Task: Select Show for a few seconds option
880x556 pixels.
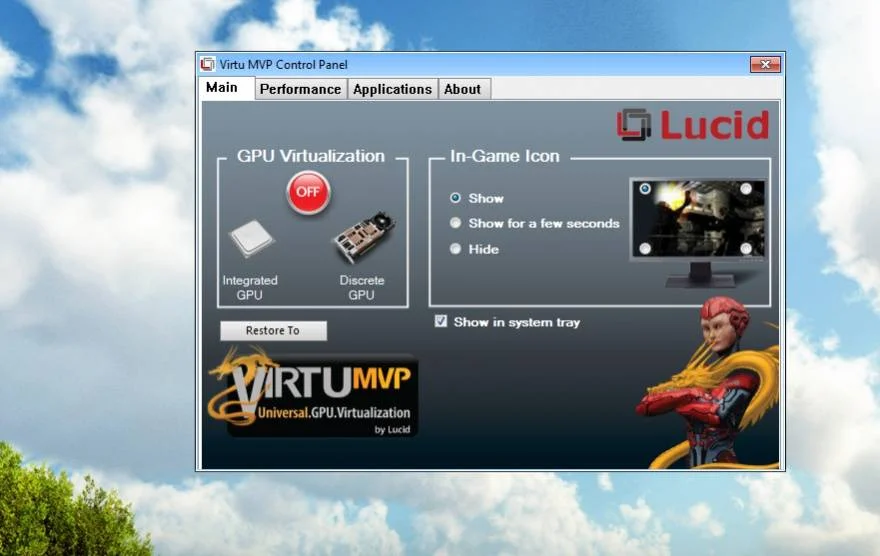Action: tap(455, 223)
